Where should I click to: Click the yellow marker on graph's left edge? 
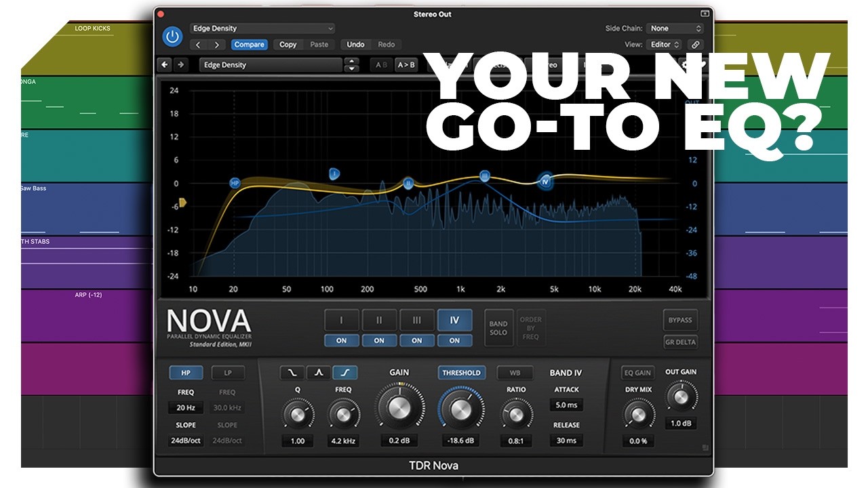[x=182, y=203]
